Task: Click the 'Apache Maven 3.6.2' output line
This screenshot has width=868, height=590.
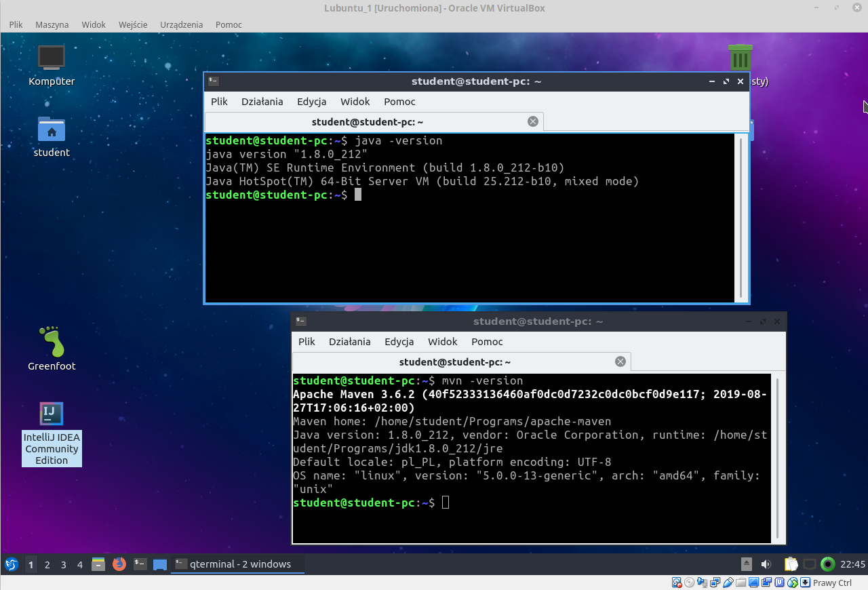Action: click(x=530, y=401)
